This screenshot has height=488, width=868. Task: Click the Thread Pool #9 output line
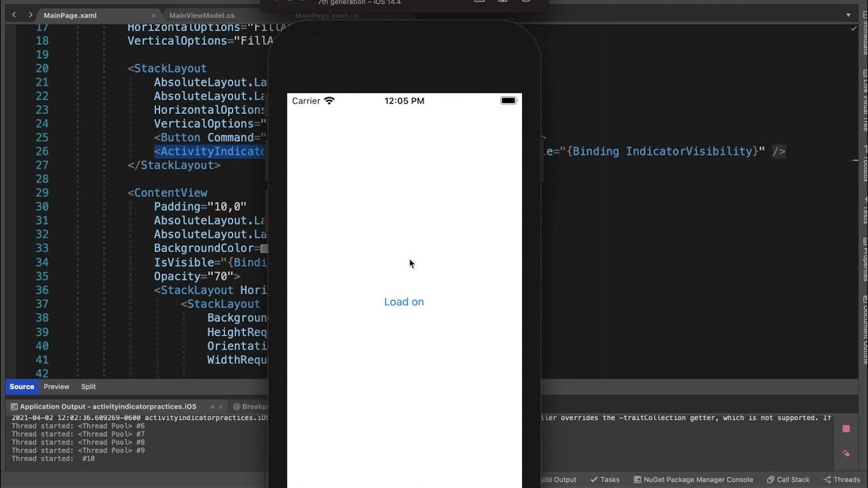pyautogui.click(x=78, y=450)
